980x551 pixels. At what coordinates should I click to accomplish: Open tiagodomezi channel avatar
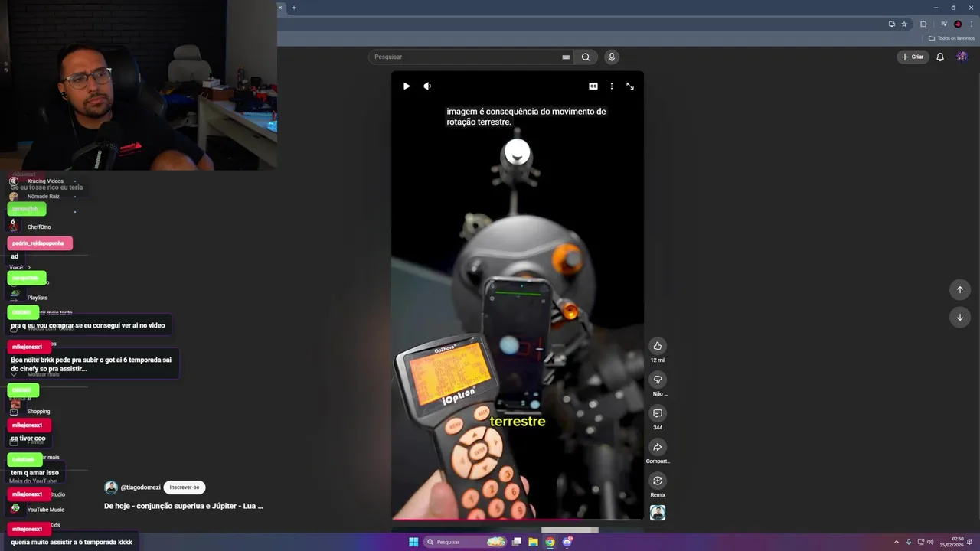(111, 487)
